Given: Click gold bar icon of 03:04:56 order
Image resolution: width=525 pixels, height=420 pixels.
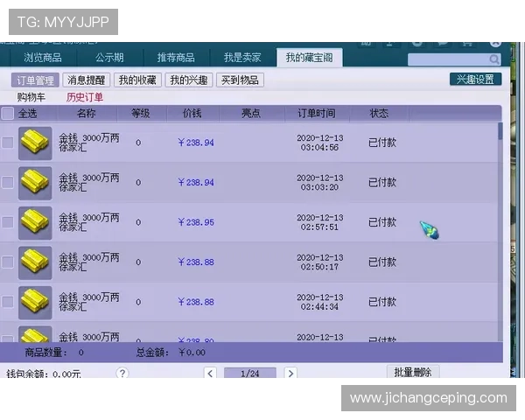Looking at the screenshot, I should 35,143.
